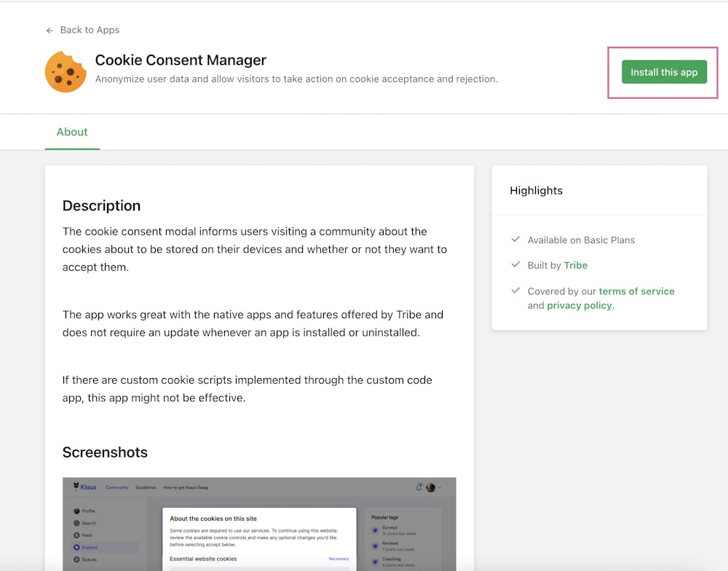Click the user avatar in the preview header

(x=431, y=487)
